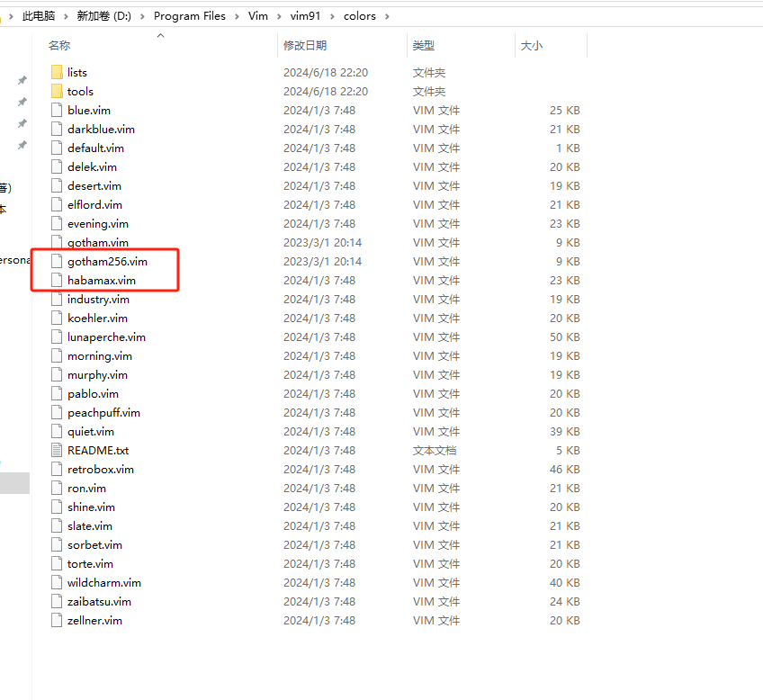Select the retrobox.vim file icon
This screenshot has width=763, height=700.
(x=57, y=470)
